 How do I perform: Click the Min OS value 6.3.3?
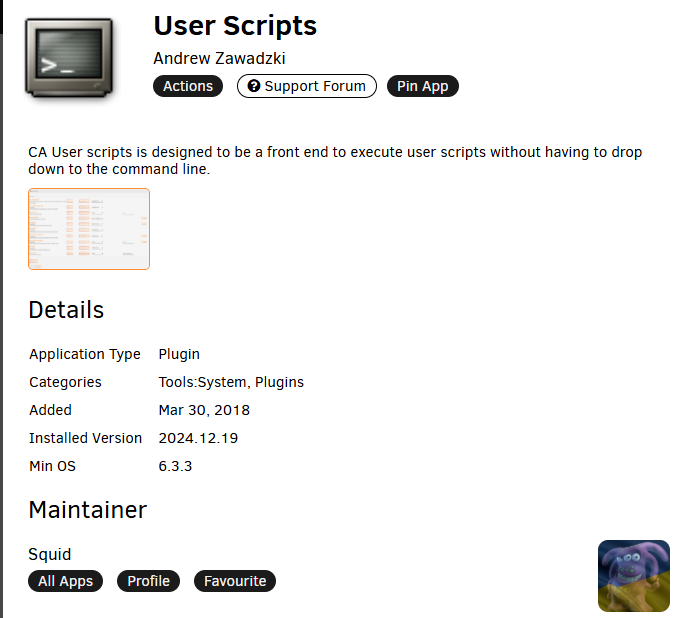coord(175,466)
